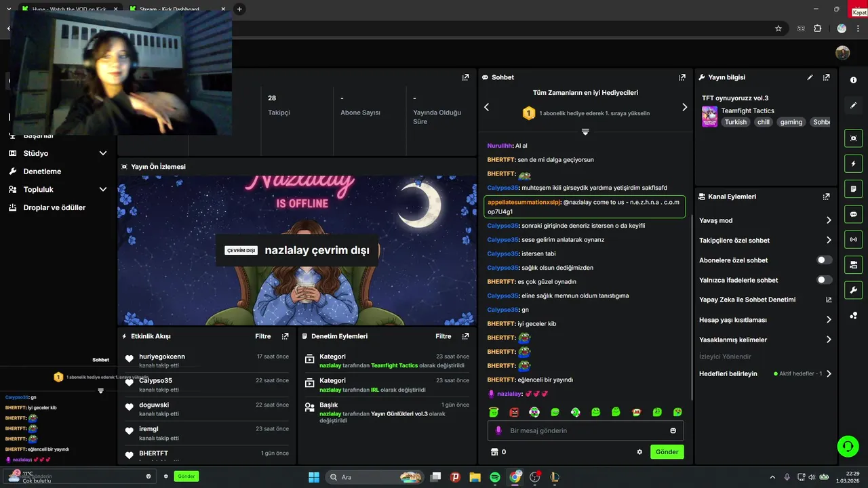The image size is (868, 488).
Task: Open Yapay Zeka ile Sohbet Denetimi link
Action: [x=766, y=300]
